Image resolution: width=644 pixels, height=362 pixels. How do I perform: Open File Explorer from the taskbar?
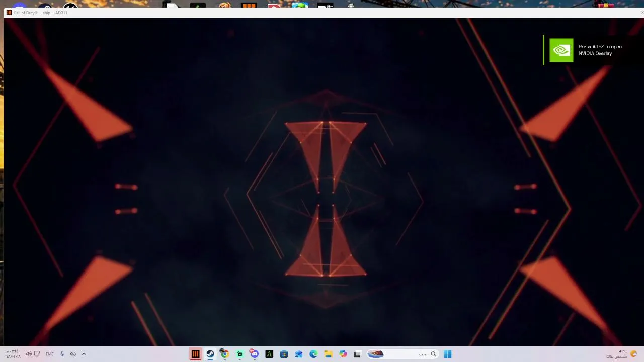coord(328,354)
